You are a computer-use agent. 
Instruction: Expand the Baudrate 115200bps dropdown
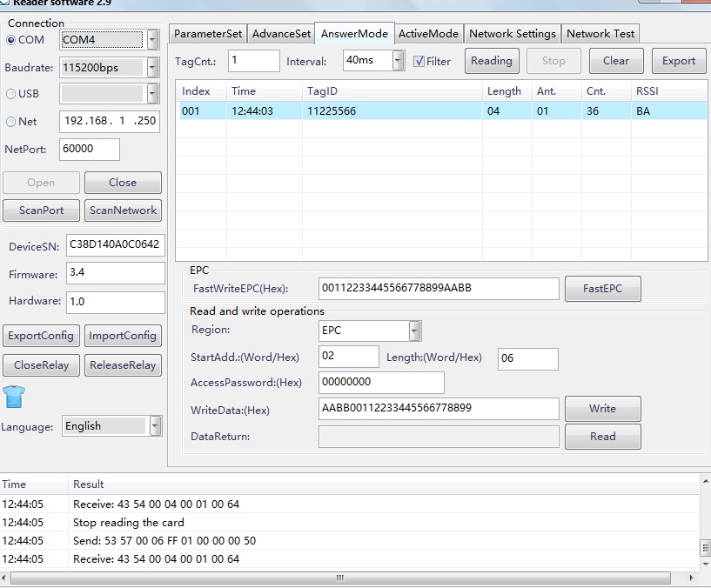pyautogui.click(x=153, y=67)
